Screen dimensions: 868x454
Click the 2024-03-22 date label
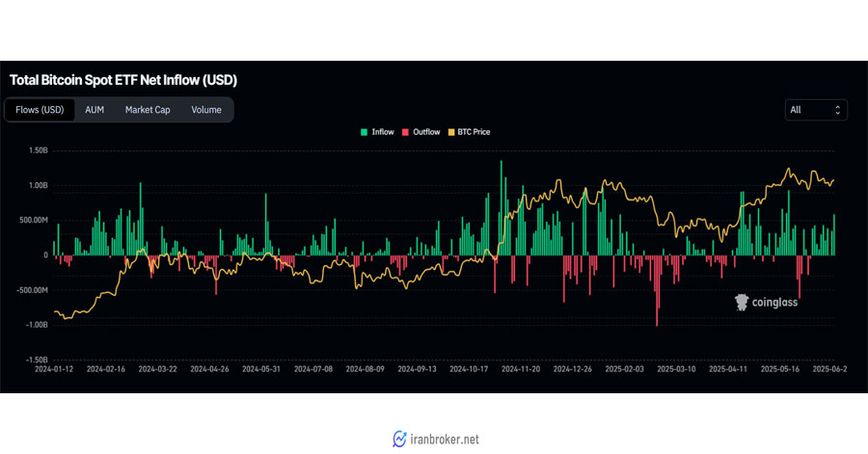[158, 369]
